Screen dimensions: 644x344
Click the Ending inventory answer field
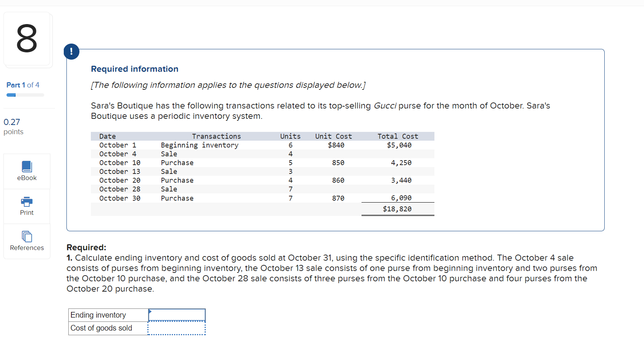(x=177, y=315)
